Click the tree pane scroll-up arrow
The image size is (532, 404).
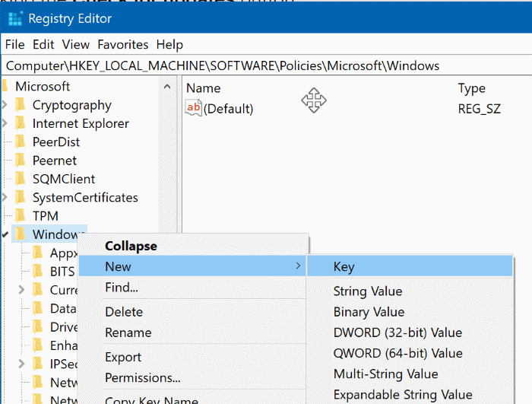pyautogui.click(x=167, y=87)
